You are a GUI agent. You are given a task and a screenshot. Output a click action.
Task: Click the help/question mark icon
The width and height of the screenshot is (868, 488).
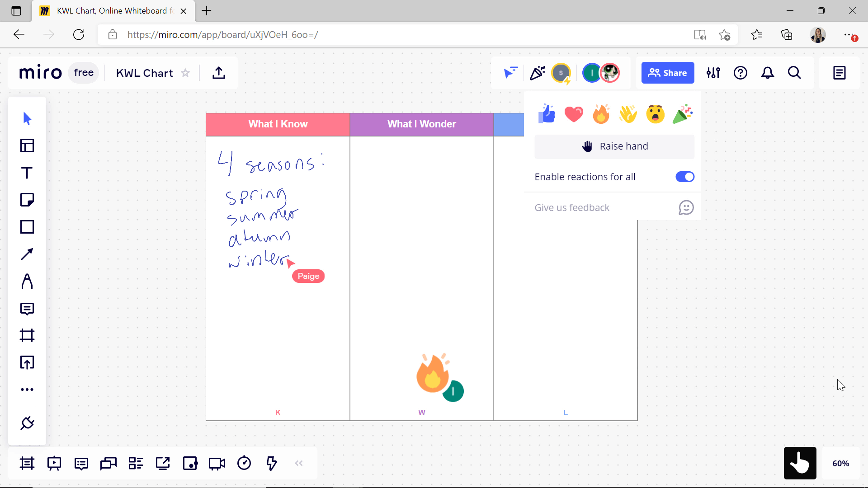tap(741, 73)
